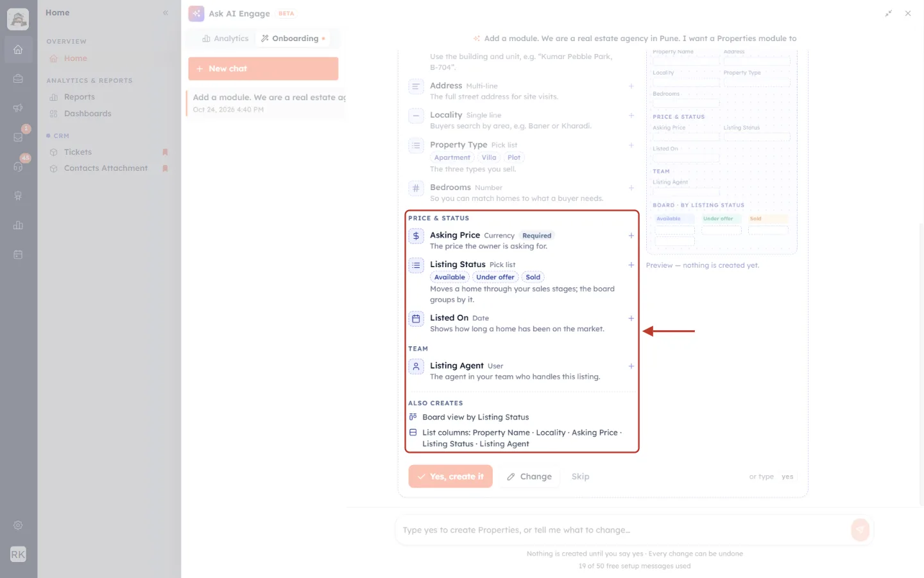Click the blue Available column in preview board
924x578 pixels.
[674, 219]
